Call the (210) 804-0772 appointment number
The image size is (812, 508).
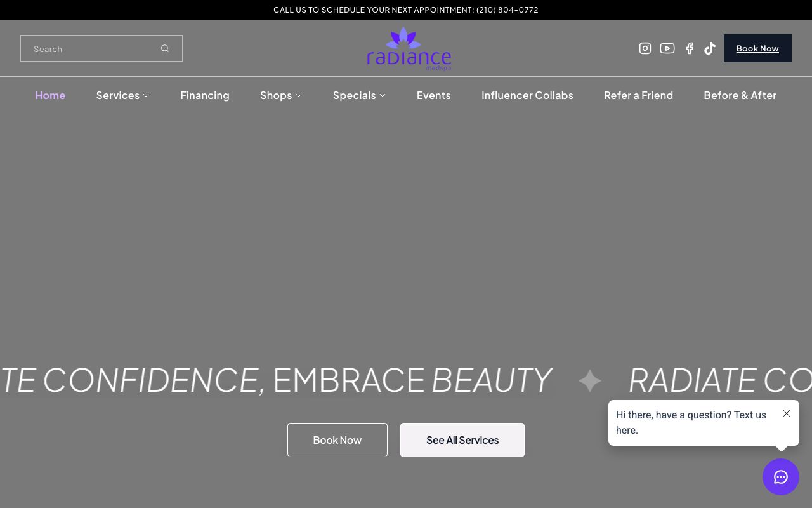coord(507,10)
